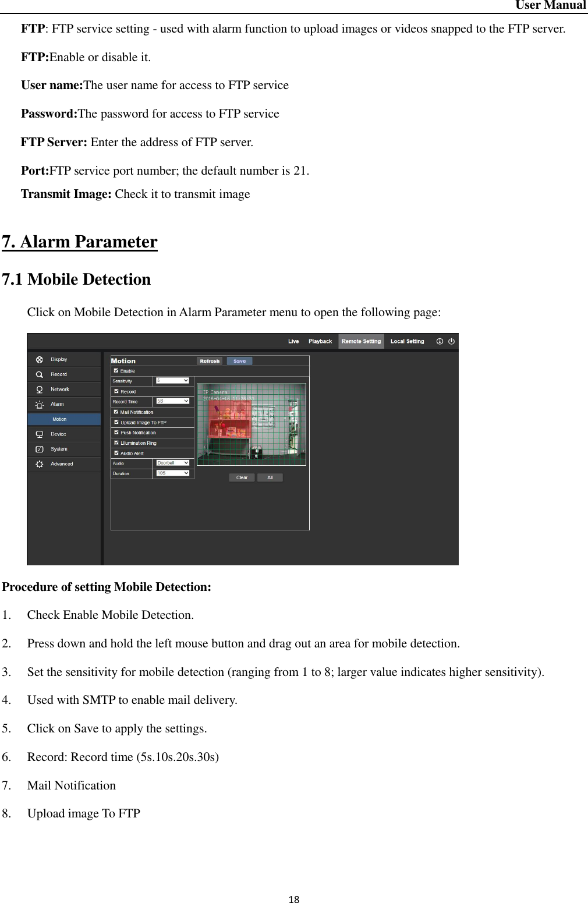Open the Duration selection control
This screenshot has width=588, height=903.
[172, 473]
